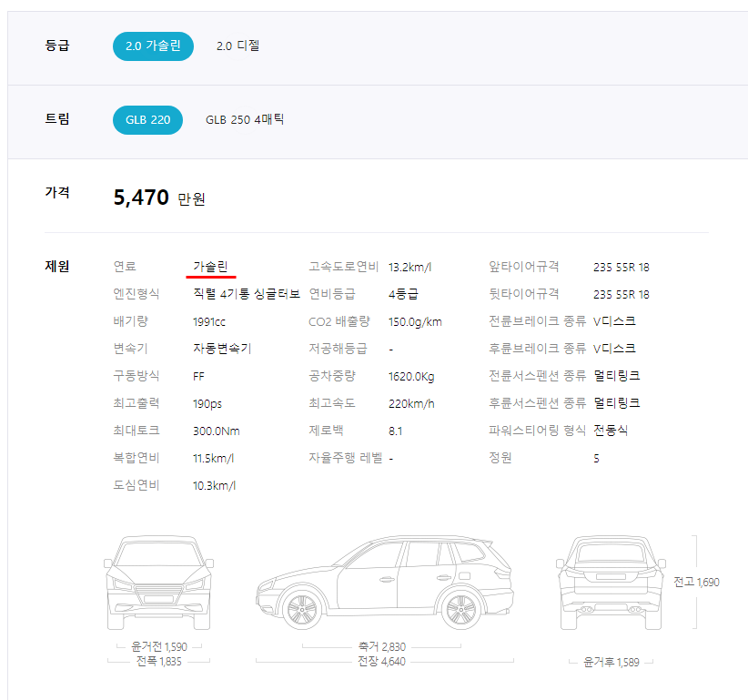
Task: Select the GLB 220 trim
Action: point(148,120)
